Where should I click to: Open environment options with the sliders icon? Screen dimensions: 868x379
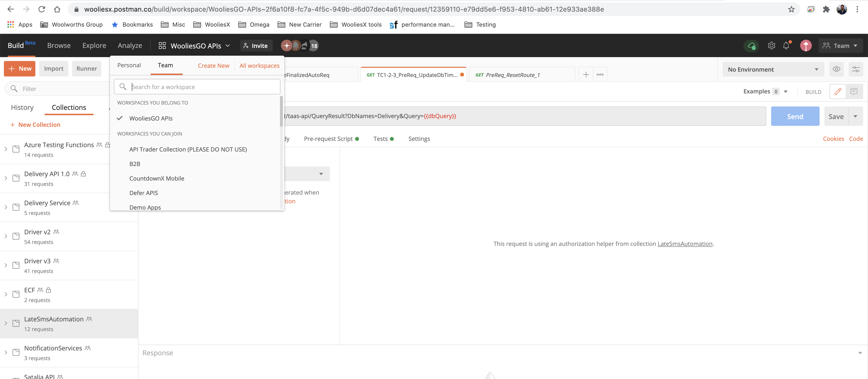click(x=856, y=69)
